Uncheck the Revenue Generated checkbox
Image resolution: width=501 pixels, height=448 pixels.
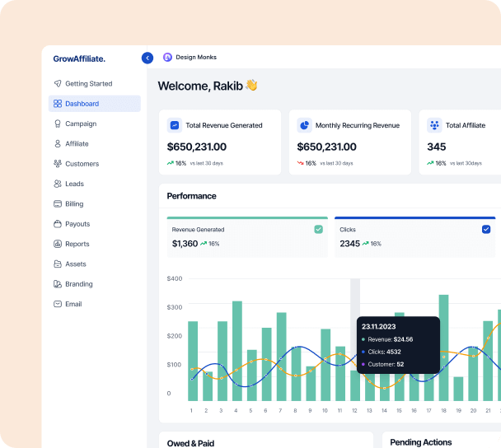click(318, 229)
